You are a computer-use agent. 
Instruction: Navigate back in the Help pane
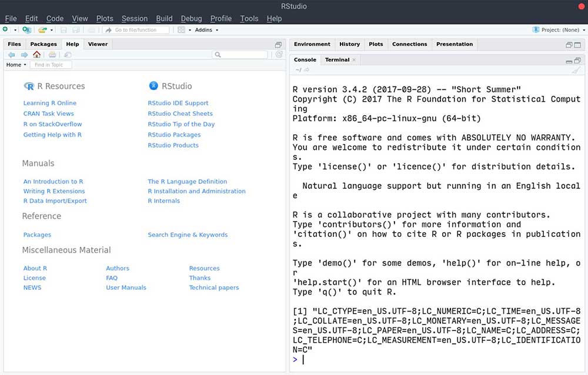11,55
